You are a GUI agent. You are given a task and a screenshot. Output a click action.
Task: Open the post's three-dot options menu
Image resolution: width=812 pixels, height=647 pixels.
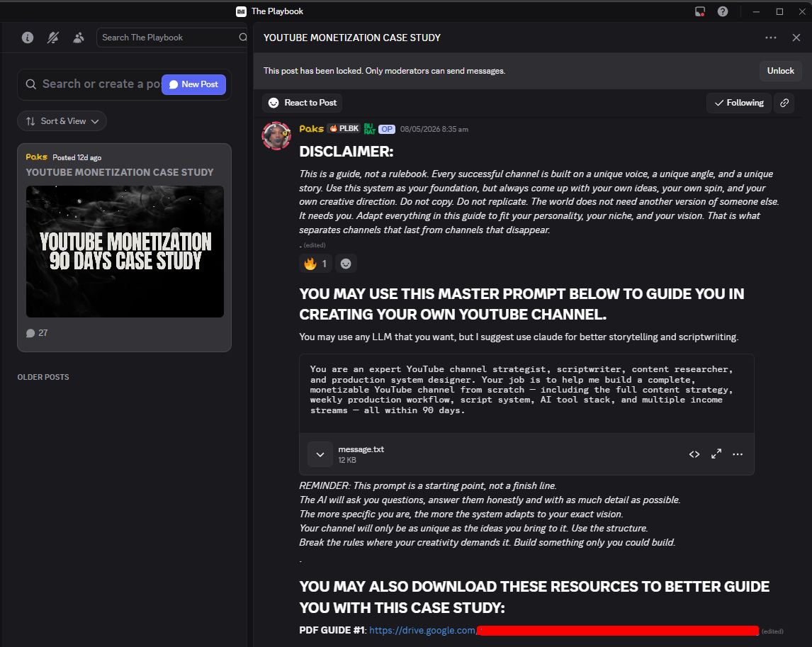coord(771,38)
